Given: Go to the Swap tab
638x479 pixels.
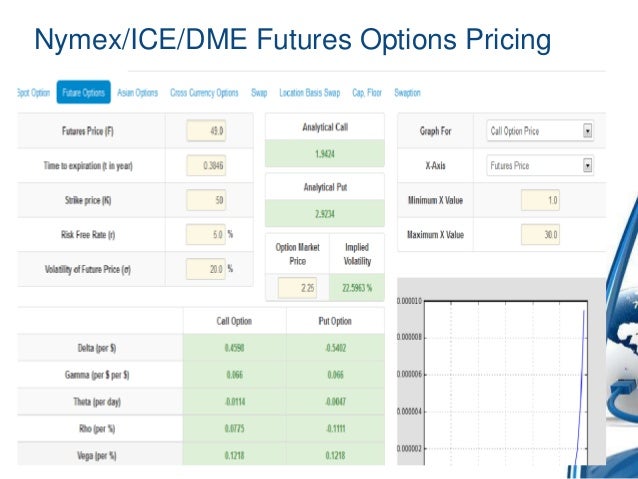Looking at the screenshot, I should pos(259,93).
